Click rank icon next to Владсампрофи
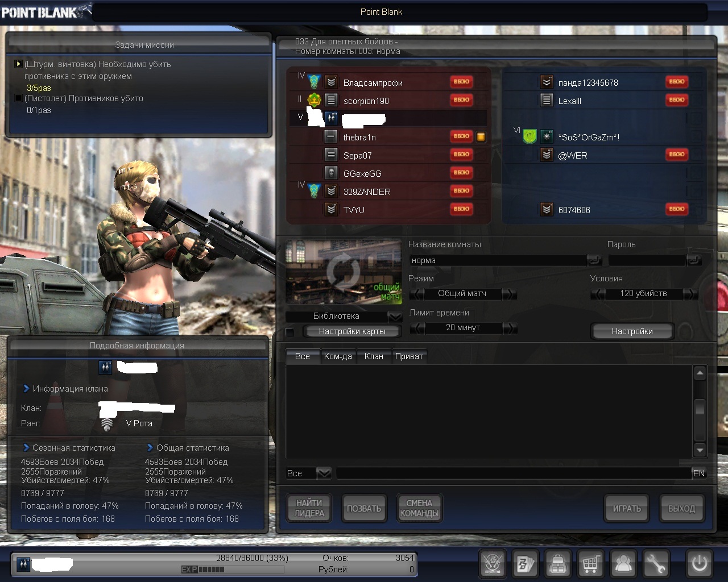728x582 pixels. click(x=331, y=82)
